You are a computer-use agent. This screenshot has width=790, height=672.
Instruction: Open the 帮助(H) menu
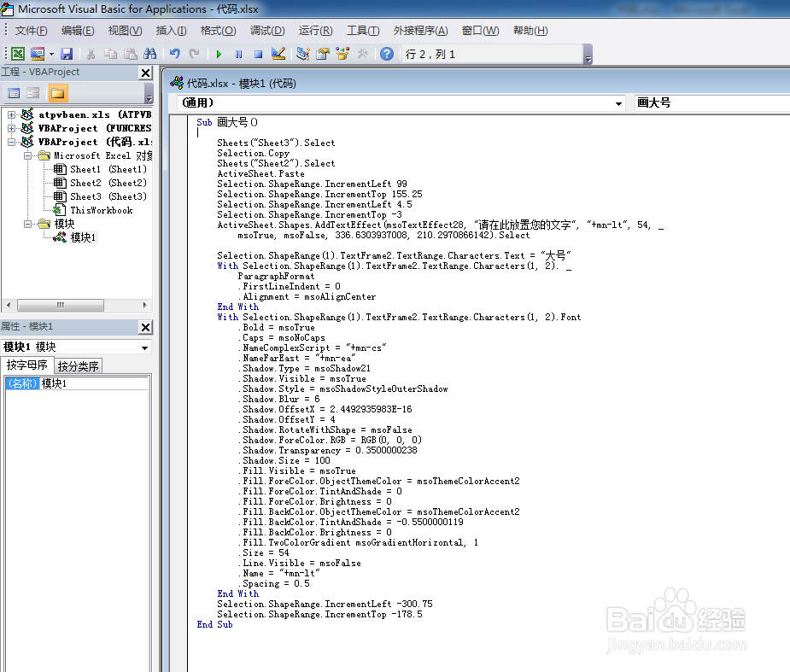click(530, 31)
